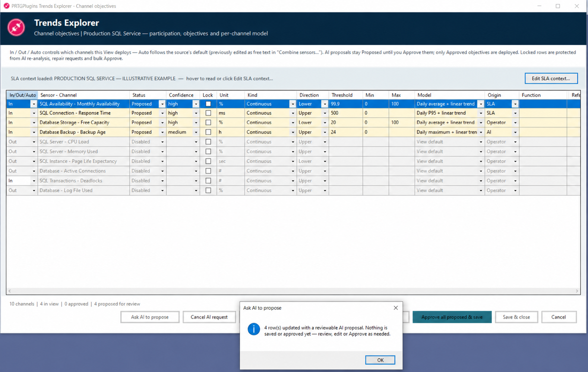
Task: Click Max cell for Database Storage row
Action: [402, 122]
